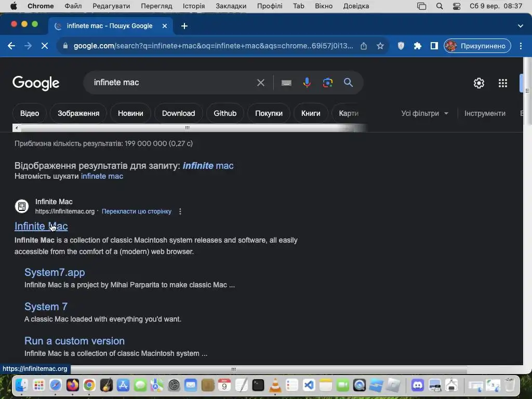Open the Історія menu
This screenshot has height=399, width=532.
coord(194,6)
